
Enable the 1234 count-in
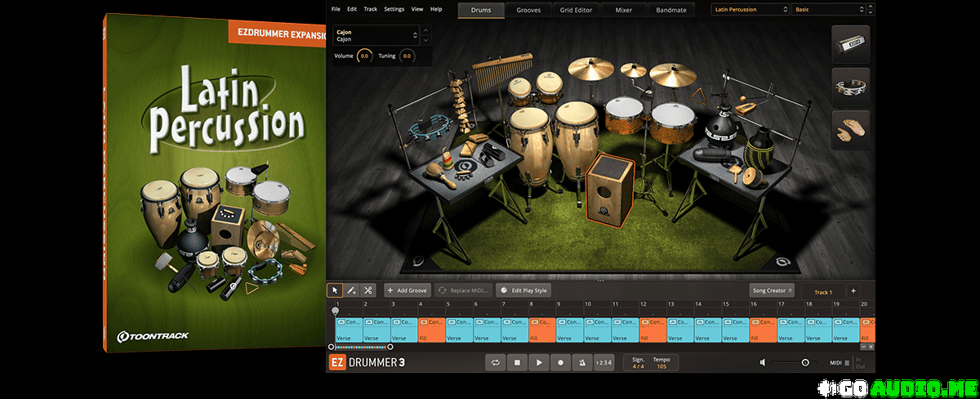(x=603, y=361)
